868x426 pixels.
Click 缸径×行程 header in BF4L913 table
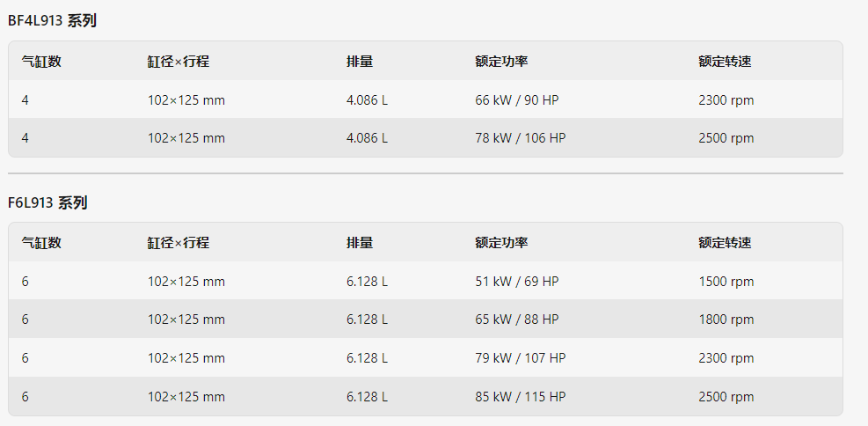coord(179,62)
